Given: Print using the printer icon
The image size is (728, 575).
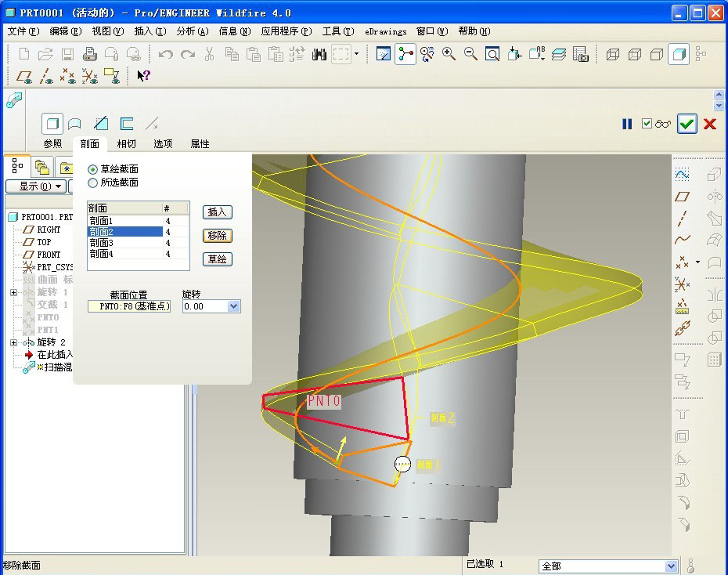Looking at the screenshot, I should 89,54.
